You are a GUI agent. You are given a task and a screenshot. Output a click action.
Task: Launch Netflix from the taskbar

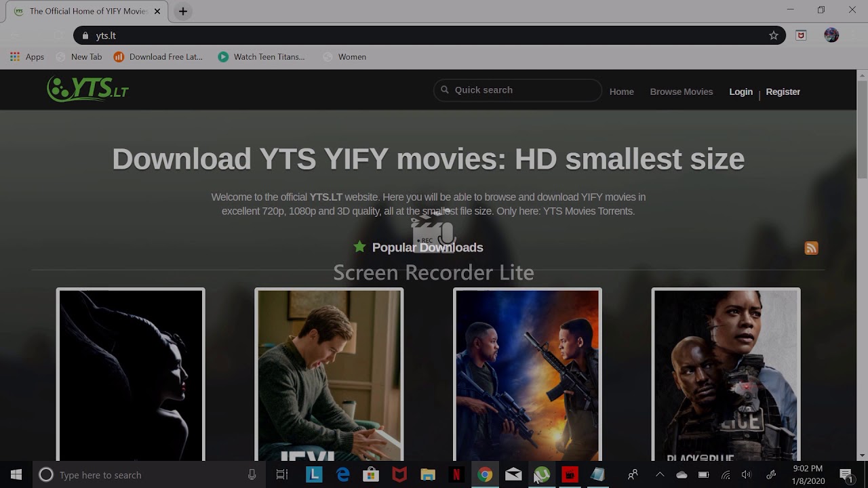456,475
